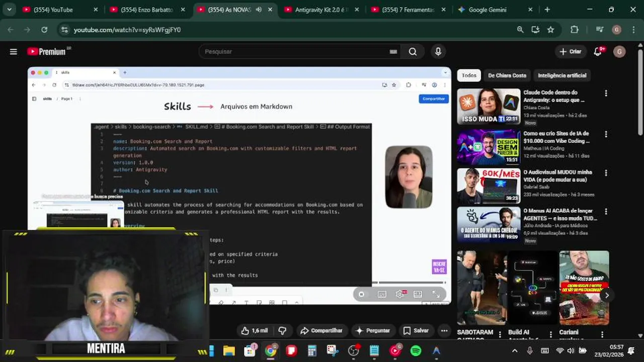Open the Como eu crio Sites de IA video title
Viewport: 644px width, 362px height.
pyautogui.click(x=556, y=137)
